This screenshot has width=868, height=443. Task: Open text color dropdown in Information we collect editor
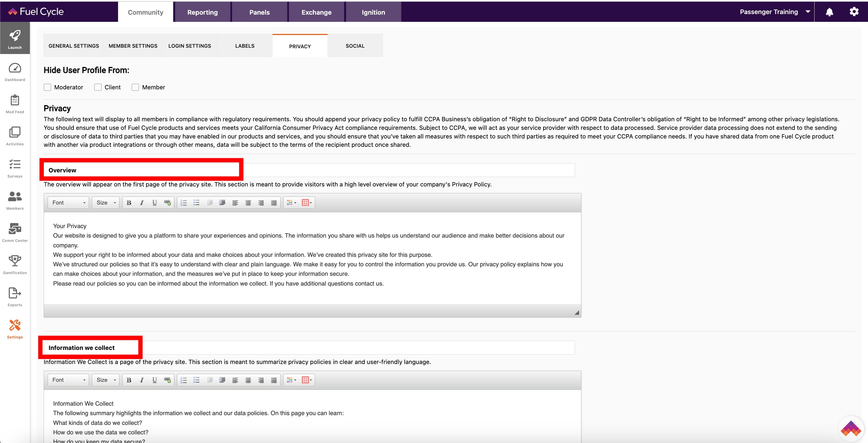click(292, 380)
